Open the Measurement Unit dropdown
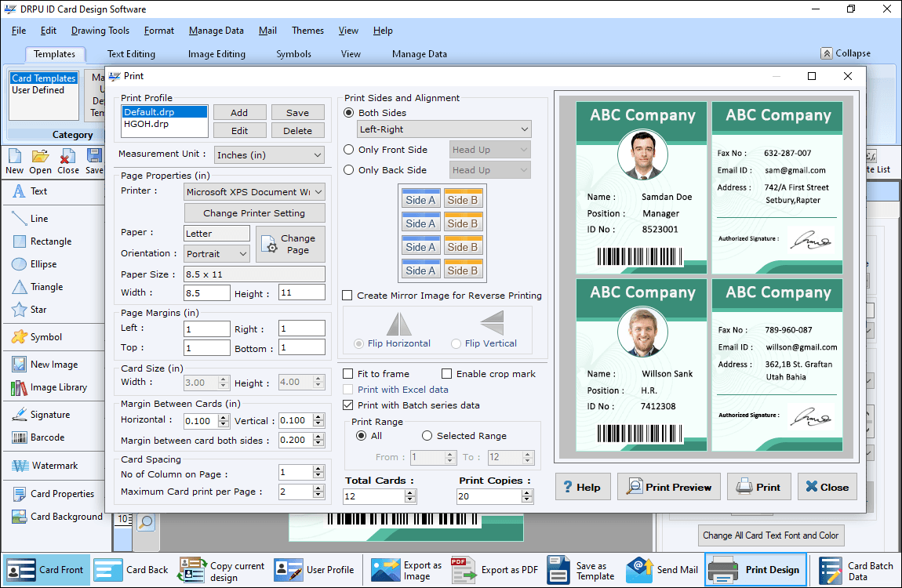The height and width of the screenshot is (588, 902). click(269, 155)
